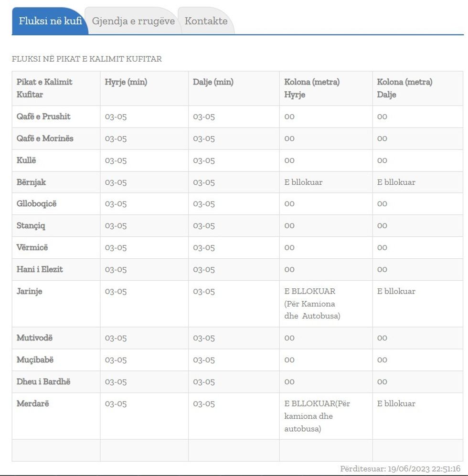Select the Bërnjak row label
Viewport: 468px width, 476px height.
click(x=31, y=182)
